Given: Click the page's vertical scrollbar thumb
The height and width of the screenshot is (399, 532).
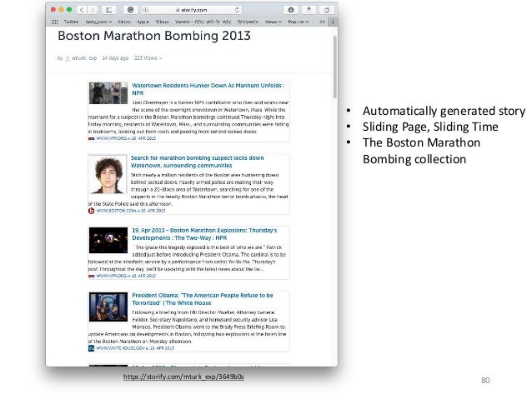Looking at the screenshot, I should 335,67.
